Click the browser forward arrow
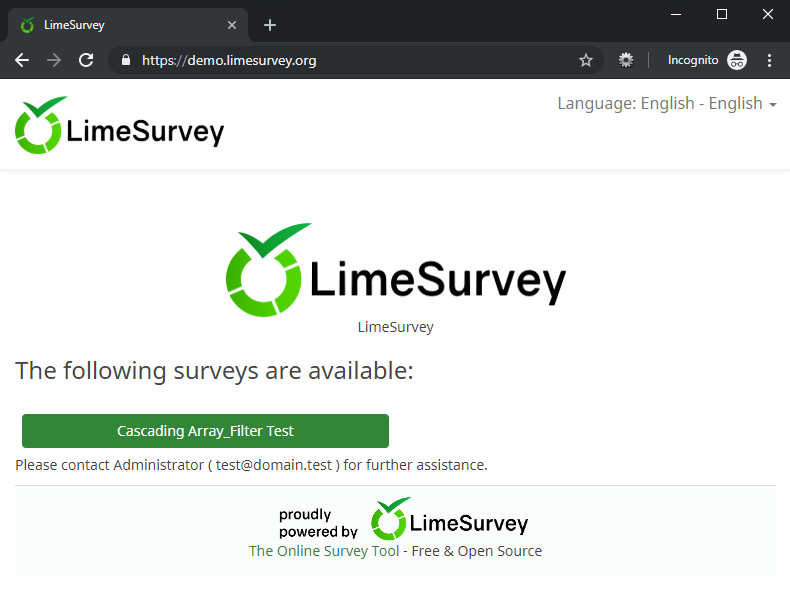 54,60
